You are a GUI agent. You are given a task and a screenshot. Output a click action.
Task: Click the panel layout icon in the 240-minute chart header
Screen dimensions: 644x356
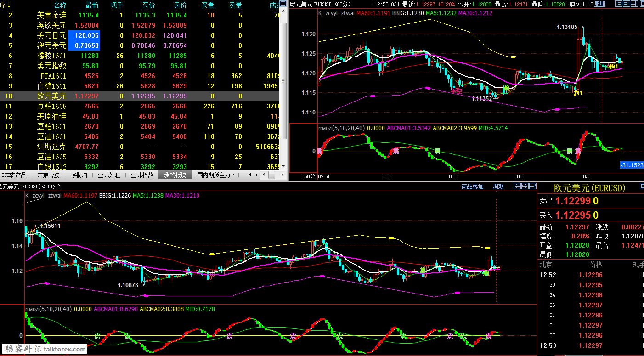tap(533, 186)
